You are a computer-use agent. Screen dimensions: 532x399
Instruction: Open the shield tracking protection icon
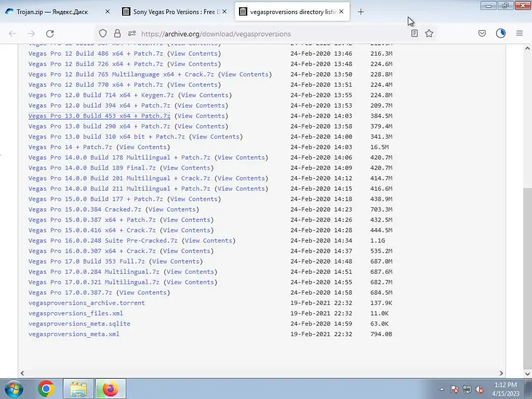[103, 34]
